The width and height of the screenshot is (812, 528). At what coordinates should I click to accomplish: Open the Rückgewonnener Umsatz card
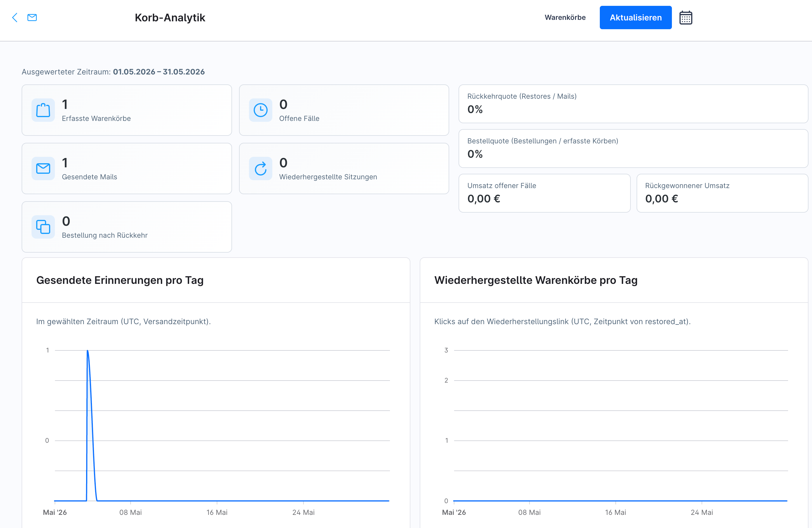click(722, 193)
